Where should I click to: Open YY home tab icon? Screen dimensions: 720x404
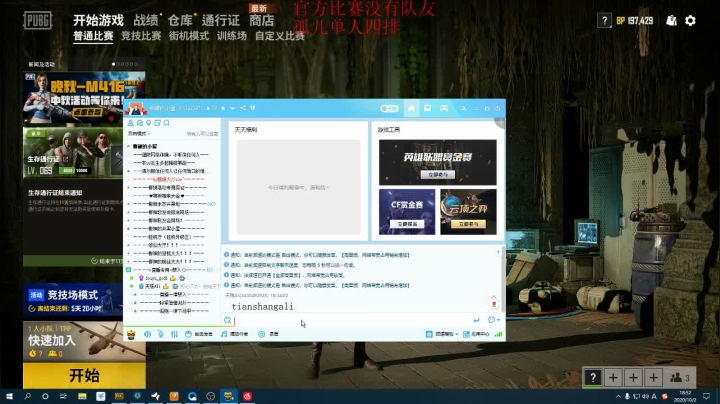(411, 108)
